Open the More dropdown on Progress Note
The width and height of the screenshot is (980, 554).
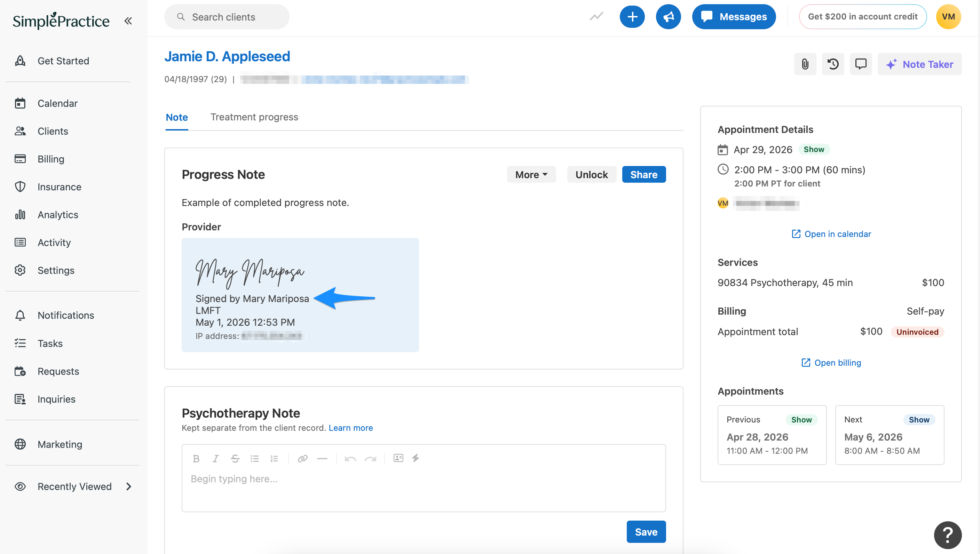531,174
